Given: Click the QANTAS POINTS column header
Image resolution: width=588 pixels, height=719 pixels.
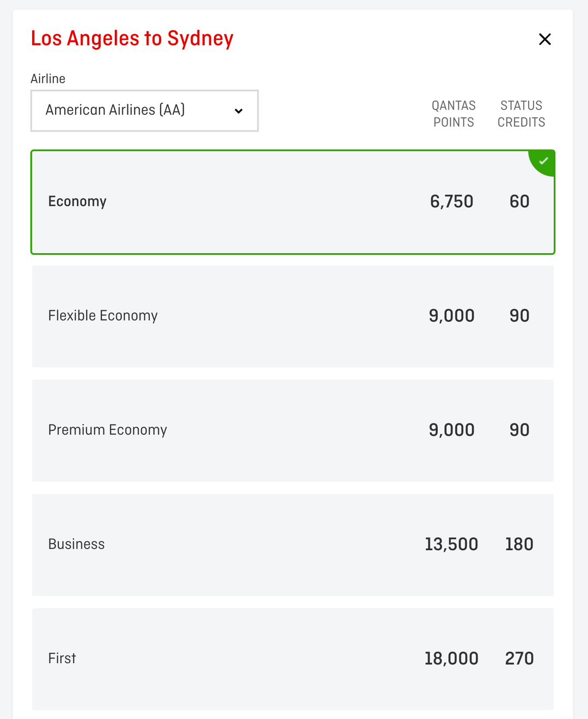Looking at the screenshot, I should coord(454,114).
